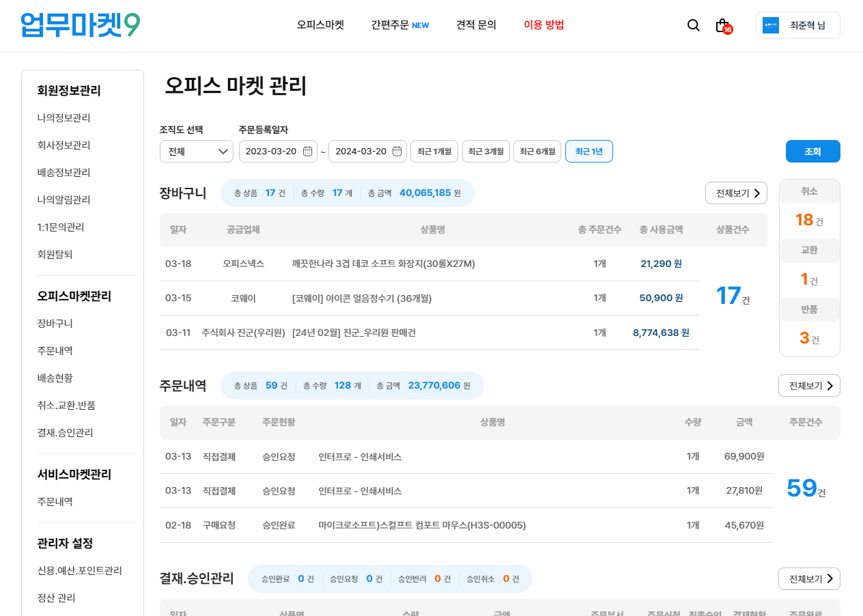Click arrow on 장바구니 전체보기 button
This screenshot has width=863, height=616.
pyautogui.click(x=756, y=193)
